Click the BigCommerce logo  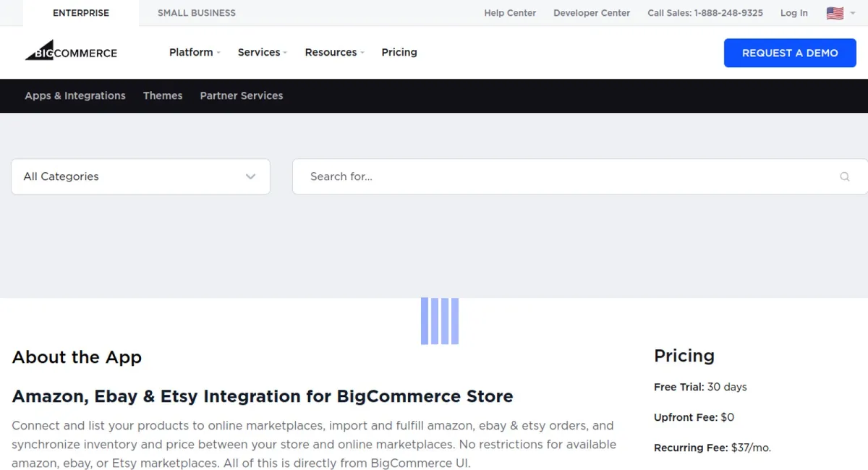tap(71, 51)
